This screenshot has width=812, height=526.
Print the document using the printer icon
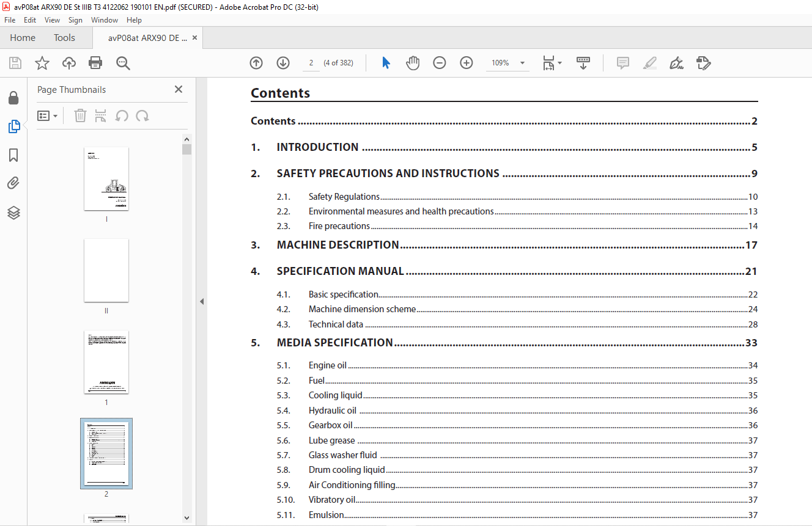pyautogui.click(x=95, y=63)
